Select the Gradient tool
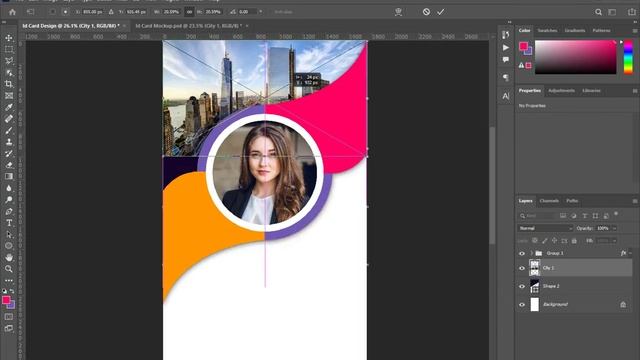The image size is (640, 360). click(x=9, y=176)
